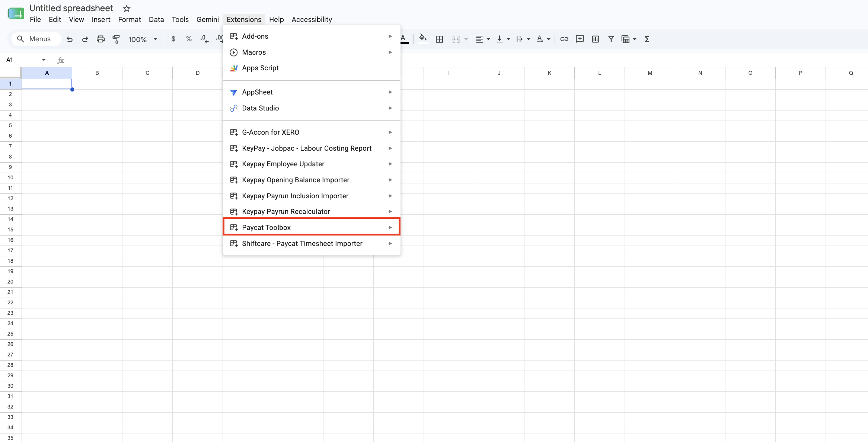The image size is (868, 442).
Task: Open the Gemini menu
Action: coord(208,19)
